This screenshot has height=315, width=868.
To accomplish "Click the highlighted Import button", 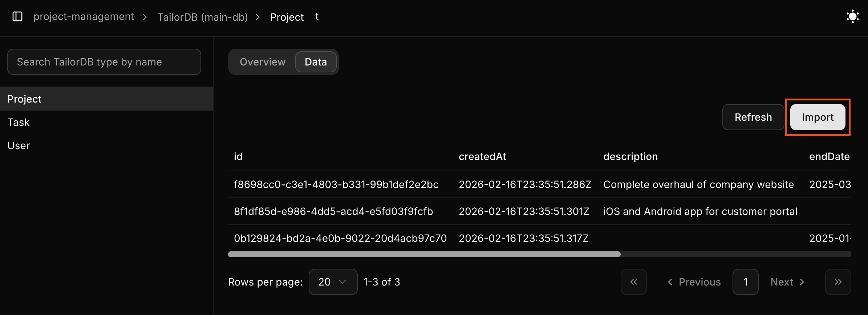I will tap(818, 117).
